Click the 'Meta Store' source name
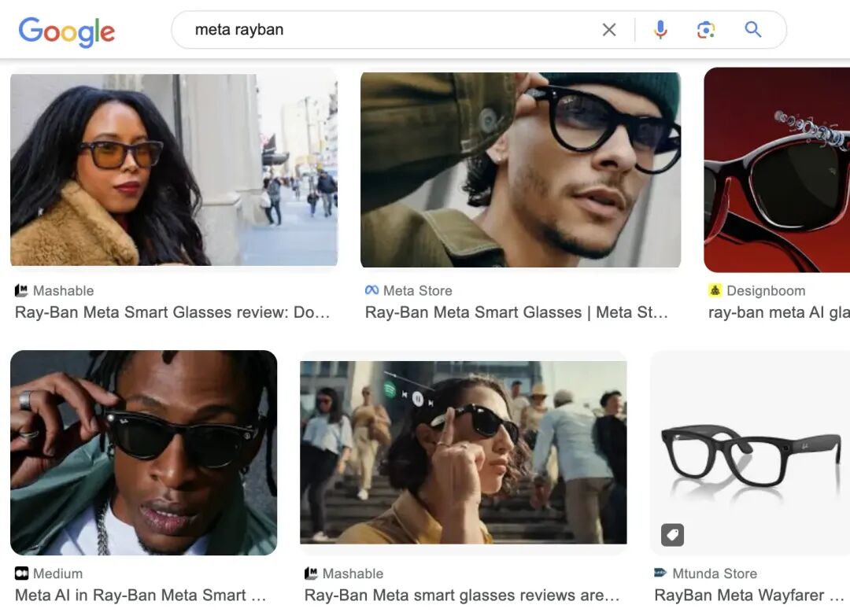 coord(417,291)
